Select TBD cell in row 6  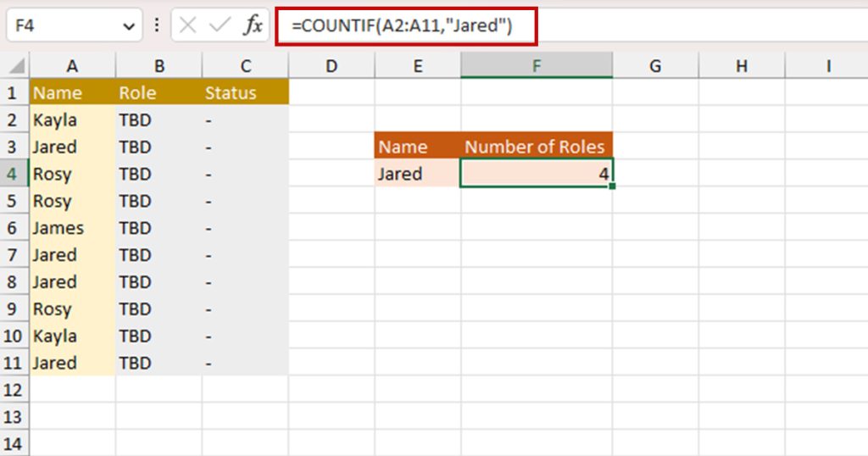(159, 227)
